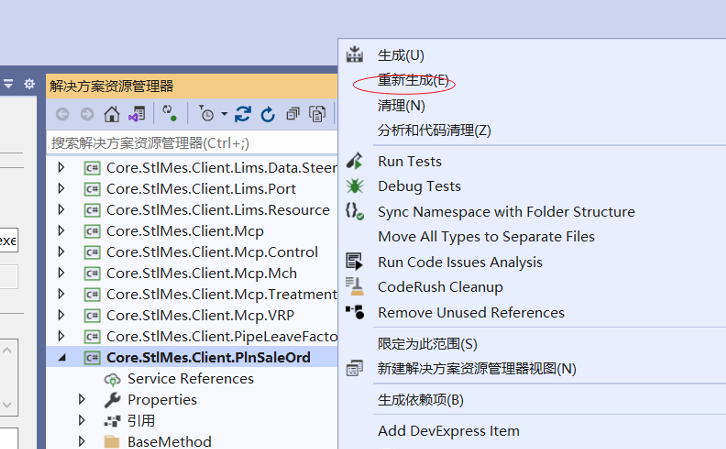The height and width of the screenshot is (449, 726).
Task: Click the Solution Explorer search box
Action: [190, 143]
